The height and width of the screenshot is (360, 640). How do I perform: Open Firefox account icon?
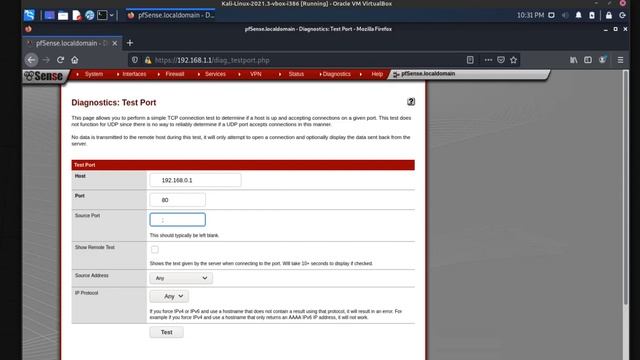tap(602, 60)
